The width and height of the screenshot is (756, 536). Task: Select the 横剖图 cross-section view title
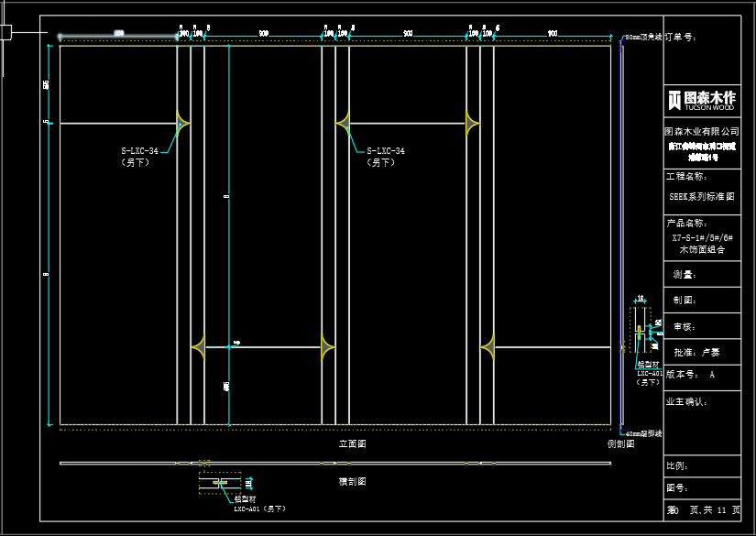[352, 481]
